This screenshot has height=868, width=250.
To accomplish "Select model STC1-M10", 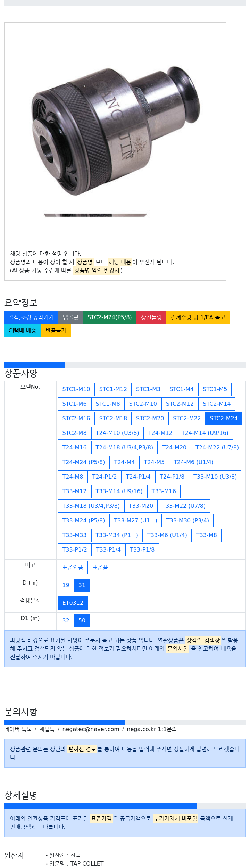I will tap(76, 389).
